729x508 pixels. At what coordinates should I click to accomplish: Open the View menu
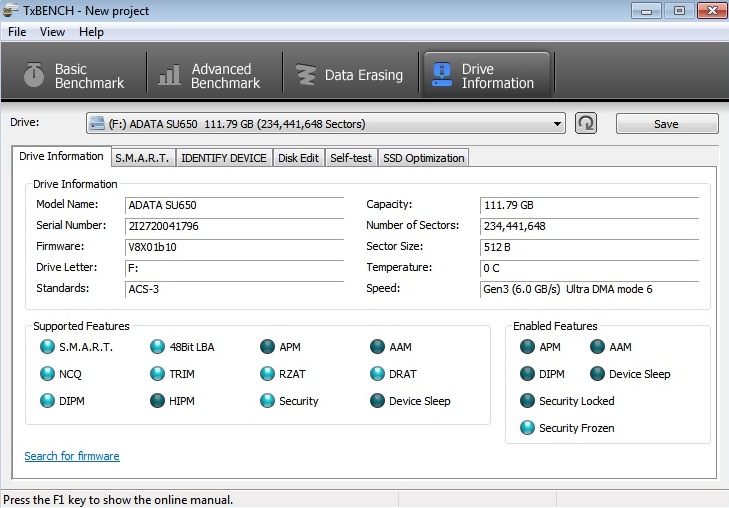(x=52, y=32)
